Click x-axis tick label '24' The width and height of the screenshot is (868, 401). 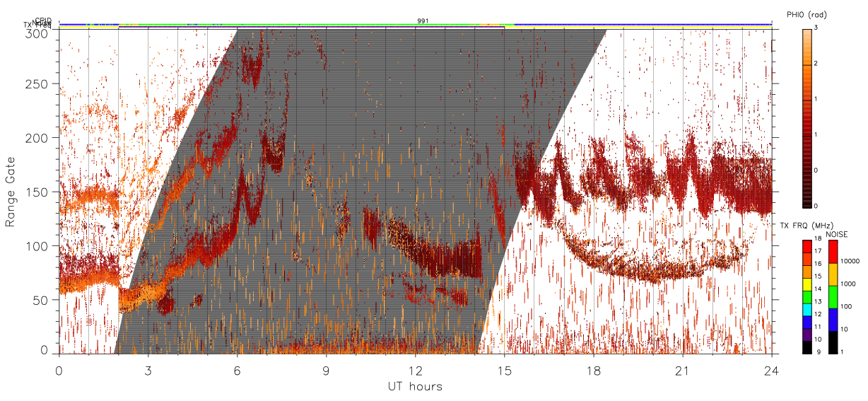(771, 370)
